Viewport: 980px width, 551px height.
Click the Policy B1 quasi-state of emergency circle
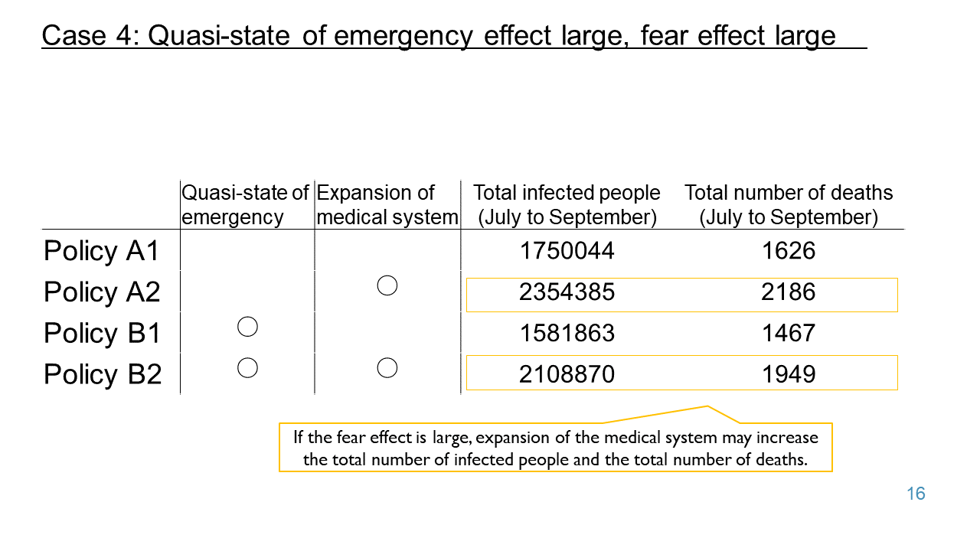[247, 328]
